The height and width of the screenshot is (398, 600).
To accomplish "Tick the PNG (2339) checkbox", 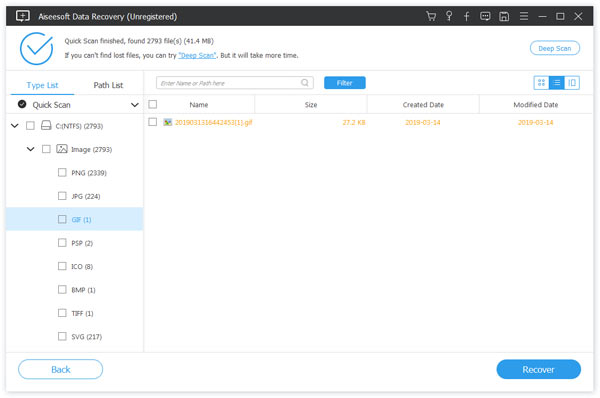I will coord(62,173).
